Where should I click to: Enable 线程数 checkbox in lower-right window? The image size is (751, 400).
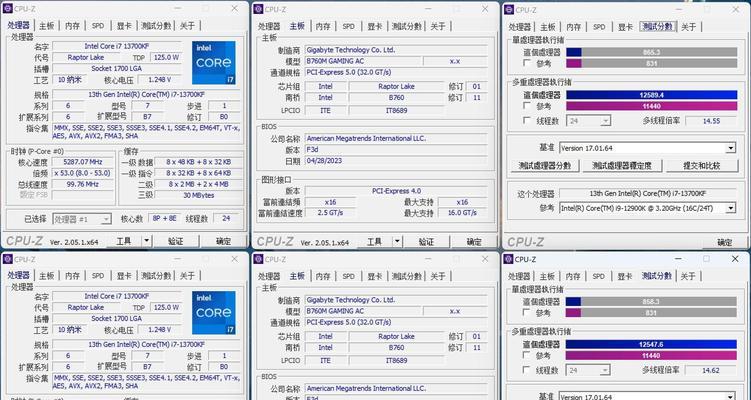[x=526, y=370]
